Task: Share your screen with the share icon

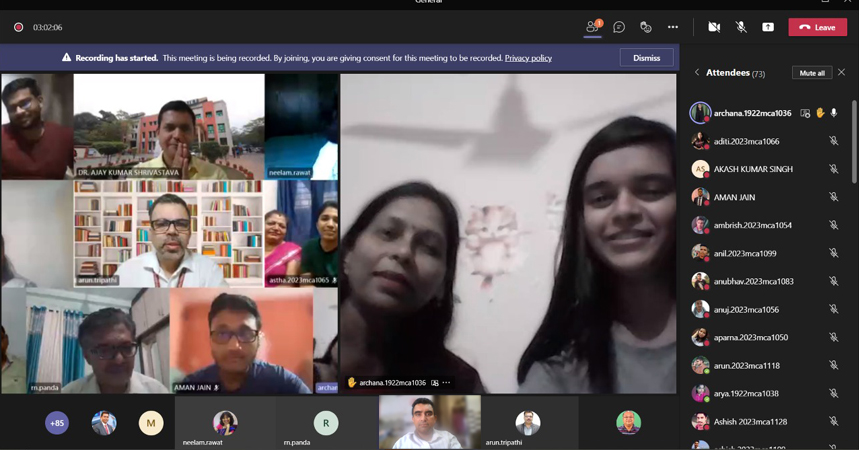Action: (x=768, y=27)
